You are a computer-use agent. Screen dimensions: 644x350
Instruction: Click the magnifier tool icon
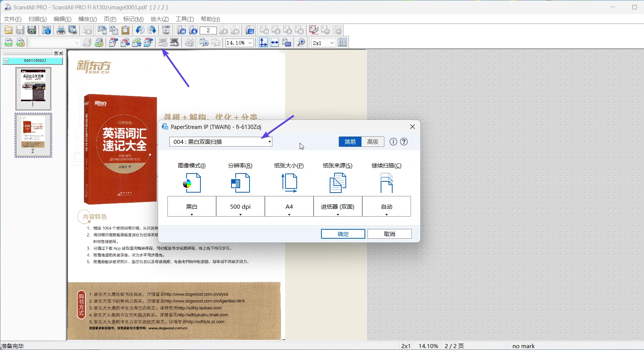point(301,43)
